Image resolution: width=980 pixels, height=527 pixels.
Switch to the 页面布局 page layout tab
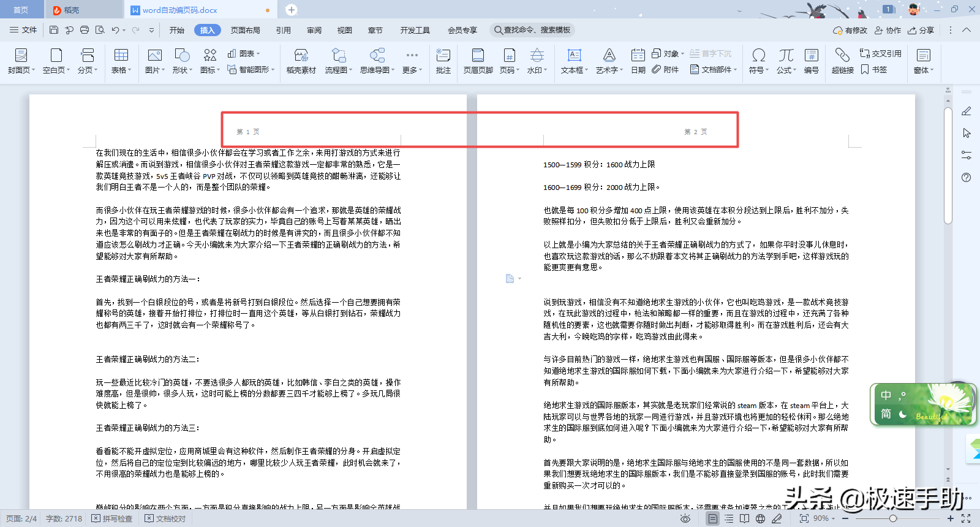click(x=246, y=30)
